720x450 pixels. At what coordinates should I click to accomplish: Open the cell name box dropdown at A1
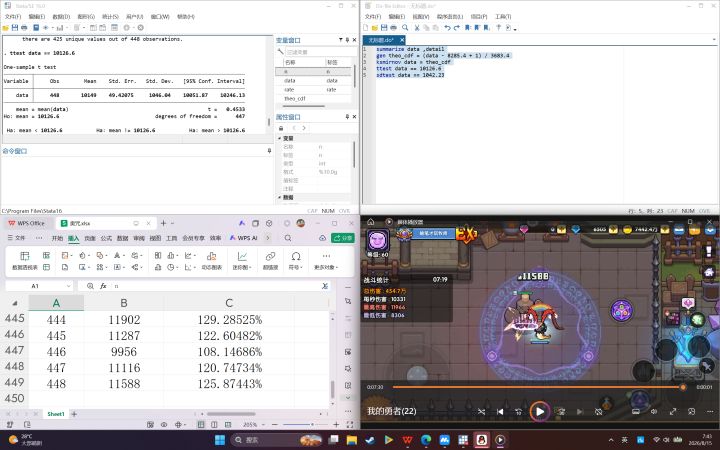[x=68, y=286]
